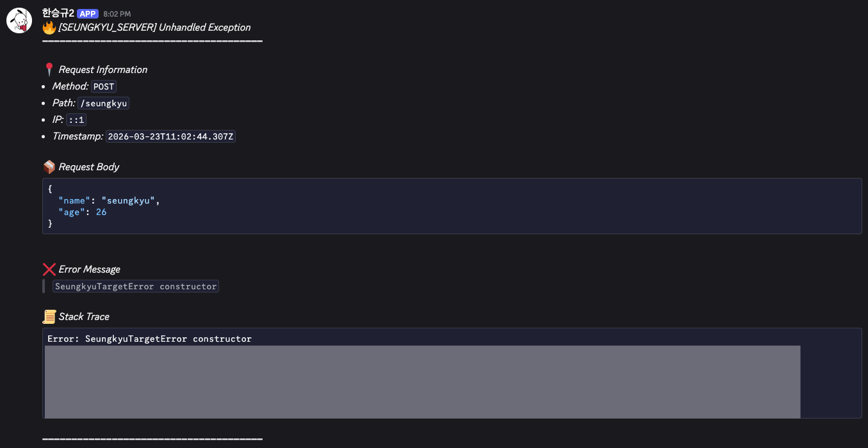
Task: Click the package emoji near Request Body
Action: pyautogui.click(x=49, y=166)
